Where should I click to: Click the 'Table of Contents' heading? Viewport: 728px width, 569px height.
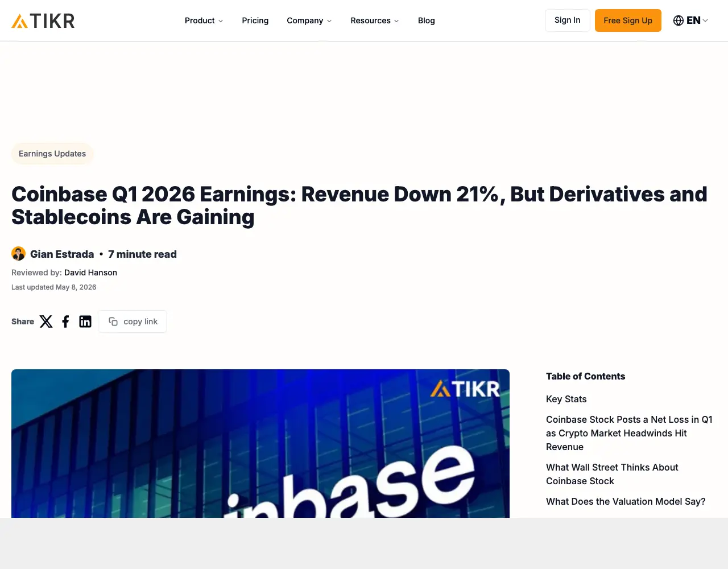pos(585,376)
